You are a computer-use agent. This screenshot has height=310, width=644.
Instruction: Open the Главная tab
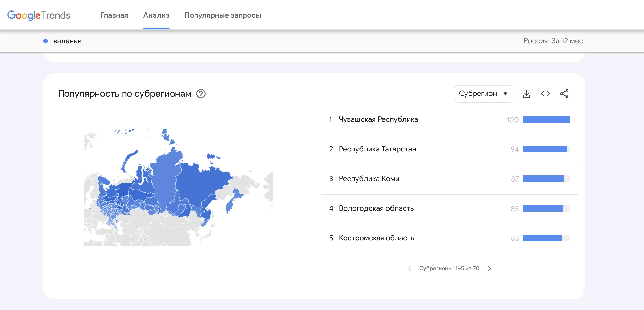(x=114, y=15)
